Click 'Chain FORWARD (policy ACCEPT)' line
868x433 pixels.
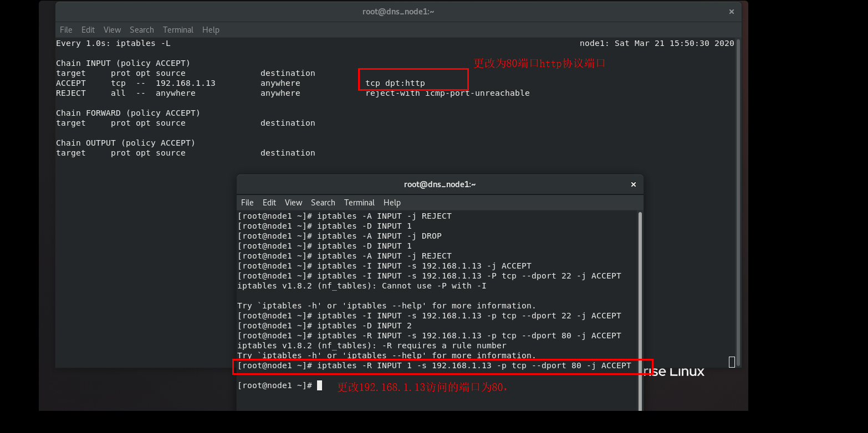(128, 113)
